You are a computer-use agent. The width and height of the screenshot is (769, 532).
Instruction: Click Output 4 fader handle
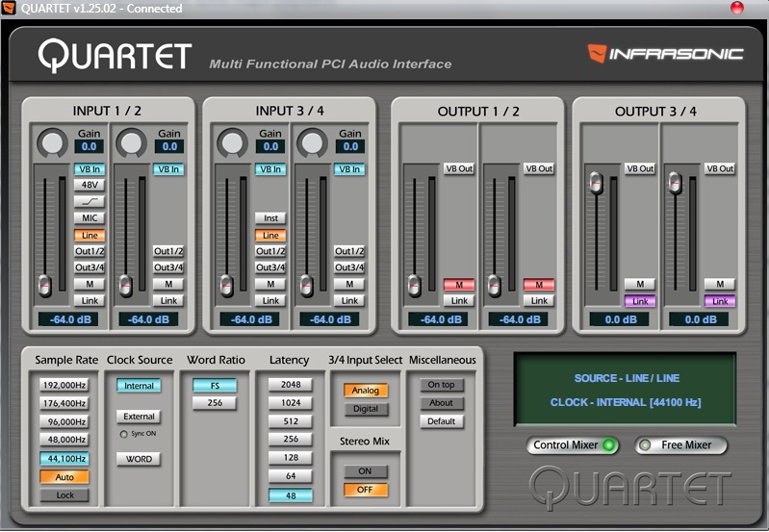coord(675,183)
